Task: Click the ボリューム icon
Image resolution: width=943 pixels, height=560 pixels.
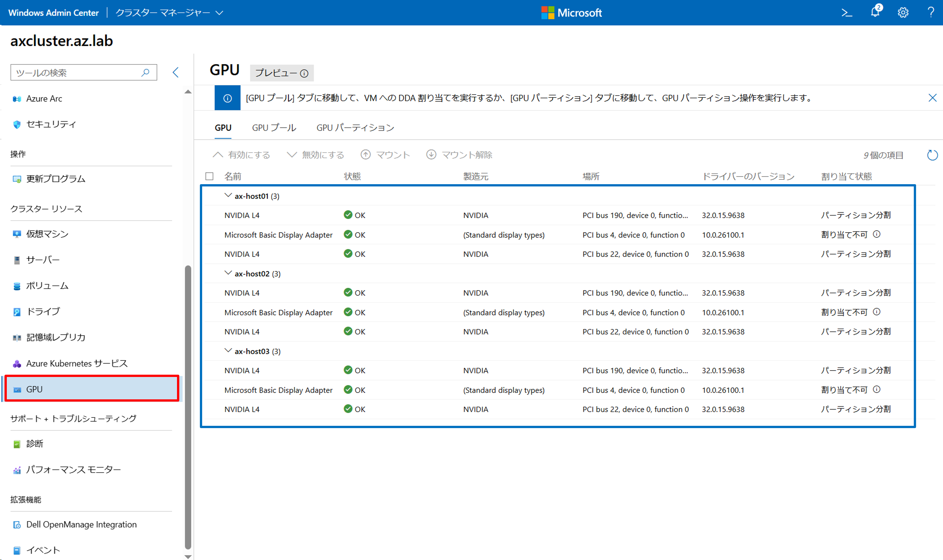Action: point(17,286)
